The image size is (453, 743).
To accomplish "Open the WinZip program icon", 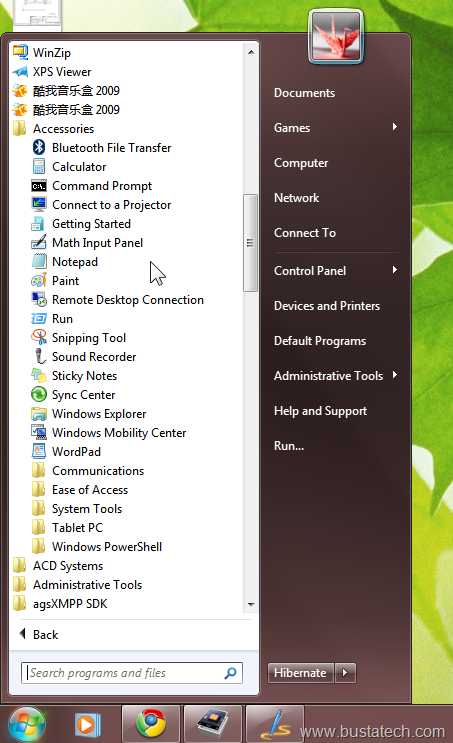I will click(20, 52).
